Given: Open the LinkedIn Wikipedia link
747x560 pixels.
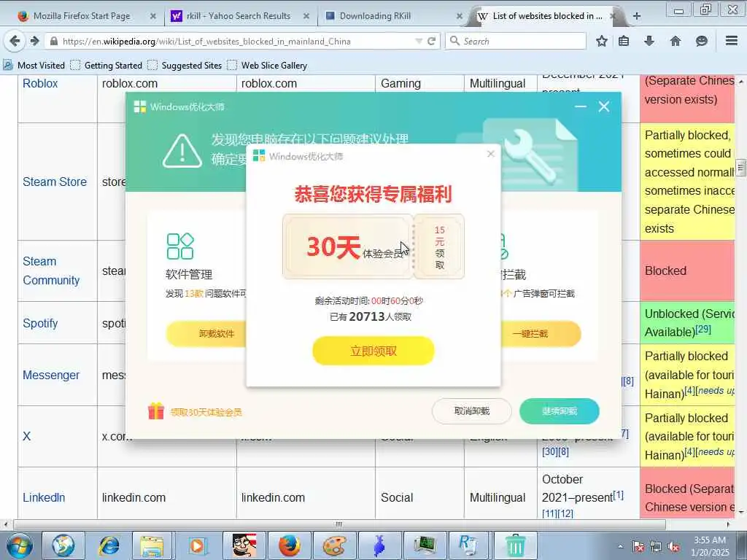Looking at the screenshot, I should [44, 497].
